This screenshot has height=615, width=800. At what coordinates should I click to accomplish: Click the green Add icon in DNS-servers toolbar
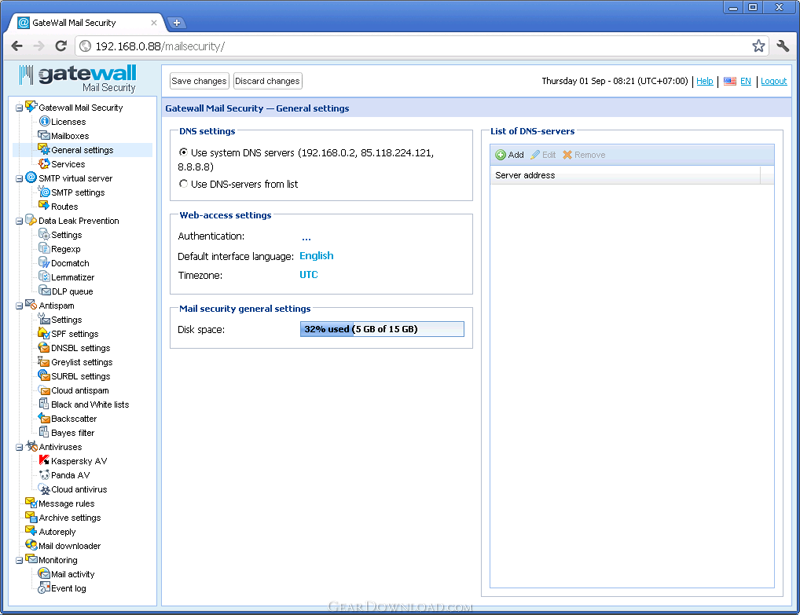click(x=501, y=155)
